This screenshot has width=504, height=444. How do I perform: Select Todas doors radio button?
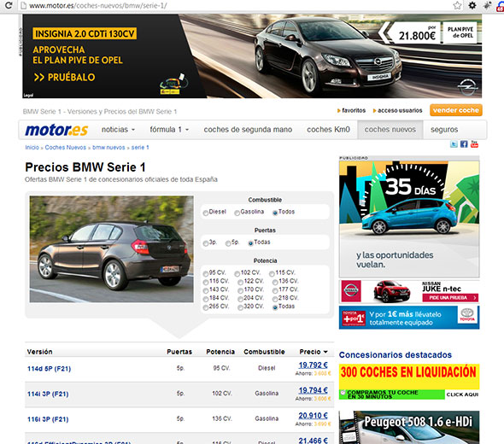(250, 243)
